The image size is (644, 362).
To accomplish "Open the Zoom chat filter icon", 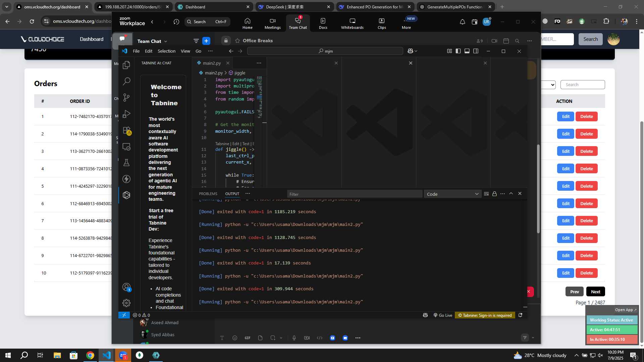I will coord(196,41).
